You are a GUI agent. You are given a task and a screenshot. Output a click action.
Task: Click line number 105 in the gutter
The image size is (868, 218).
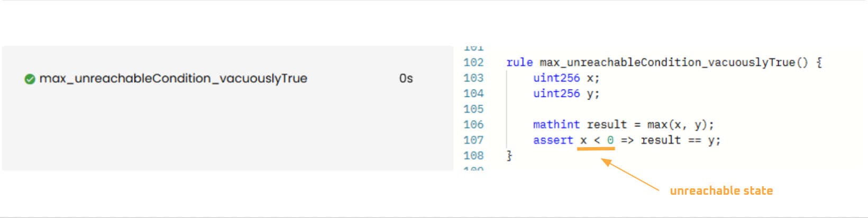coord(473,109)
